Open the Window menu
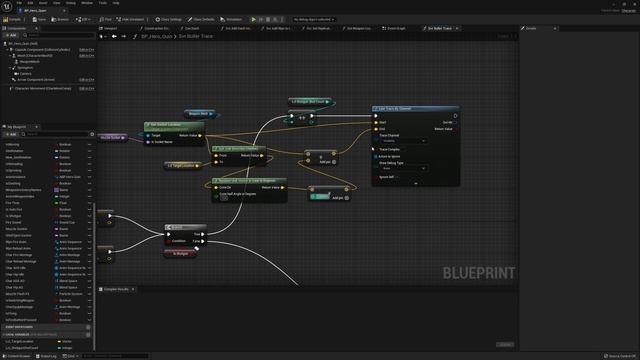 [x=87, y=3]
